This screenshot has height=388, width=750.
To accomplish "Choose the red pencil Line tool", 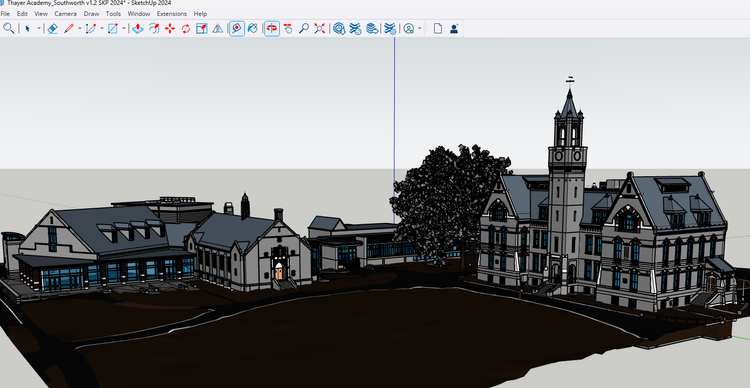I will tap(69, 29).
